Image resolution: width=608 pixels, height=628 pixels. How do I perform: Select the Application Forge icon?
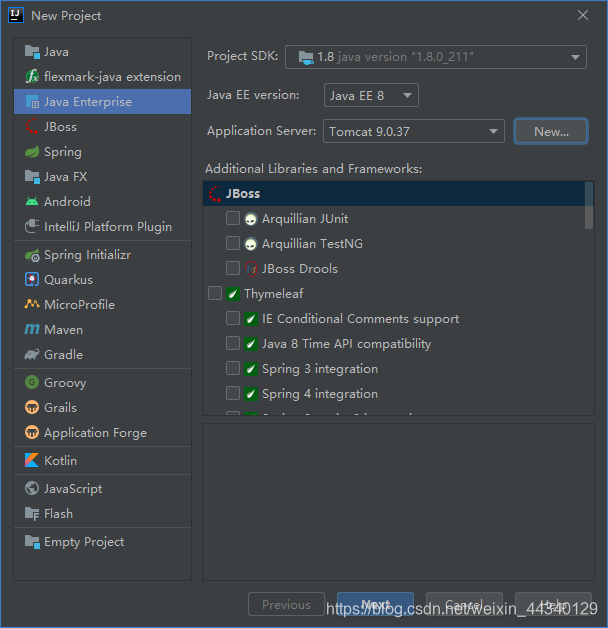pyautogui.click(x=32, y=433)
